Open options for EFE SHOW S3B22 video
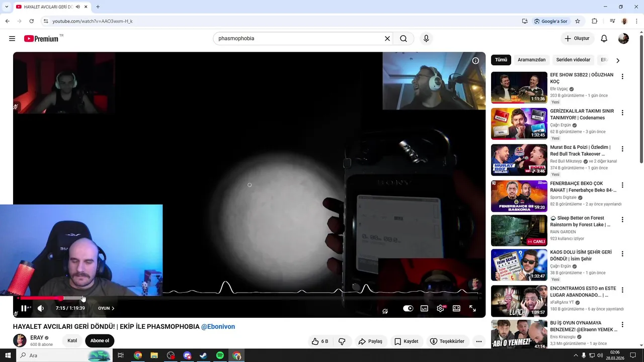The width and height of the screenshot is (644, 362). [x=622, y=77]
